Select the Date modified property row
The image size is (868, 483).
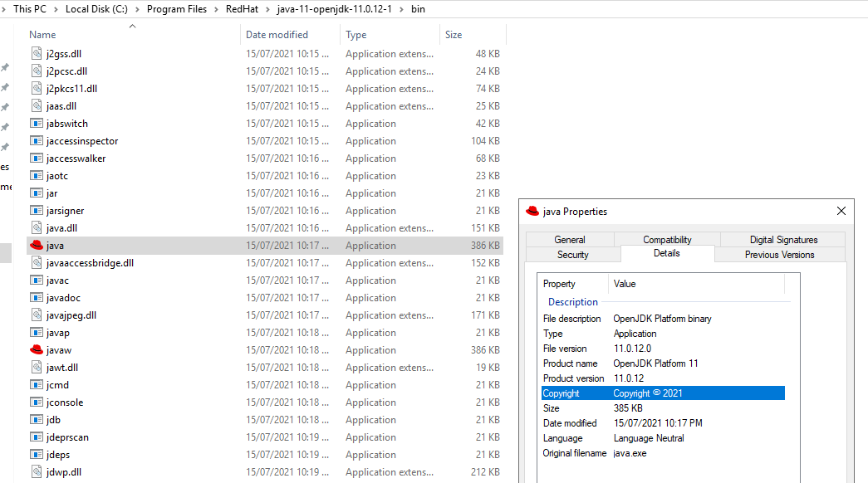coord(663,423)
